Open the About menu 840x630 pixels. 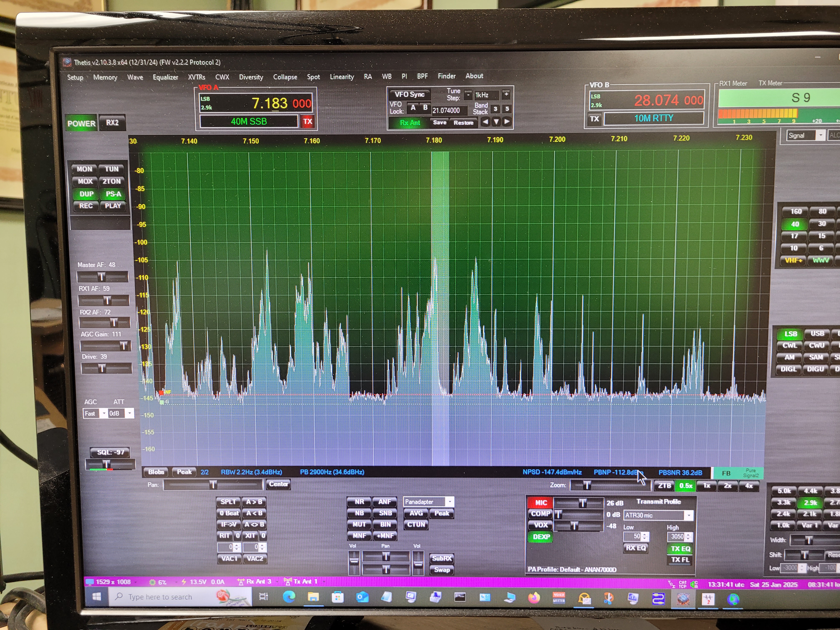pyautogui.click(x=474, y=76)
